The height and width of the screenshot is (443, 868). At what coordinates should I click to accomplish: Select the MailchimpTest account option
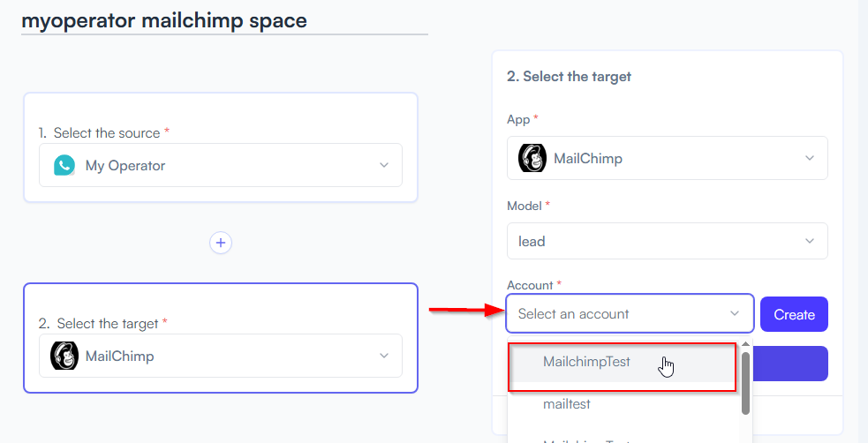586,362
